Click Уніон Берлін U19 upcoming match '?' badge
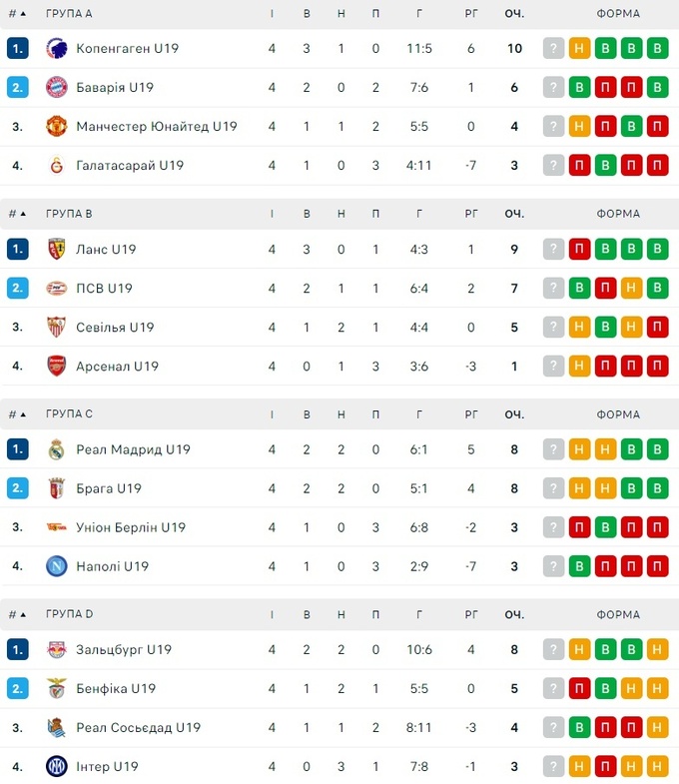 (554, 527)
